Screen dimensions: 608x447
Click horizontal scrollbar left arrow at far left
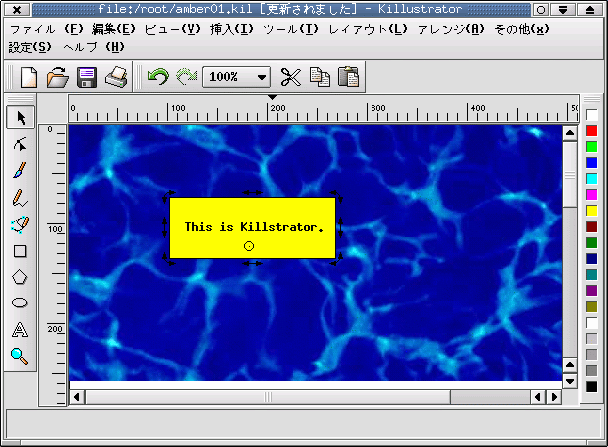pyautogui.click(x=77, y=397)
